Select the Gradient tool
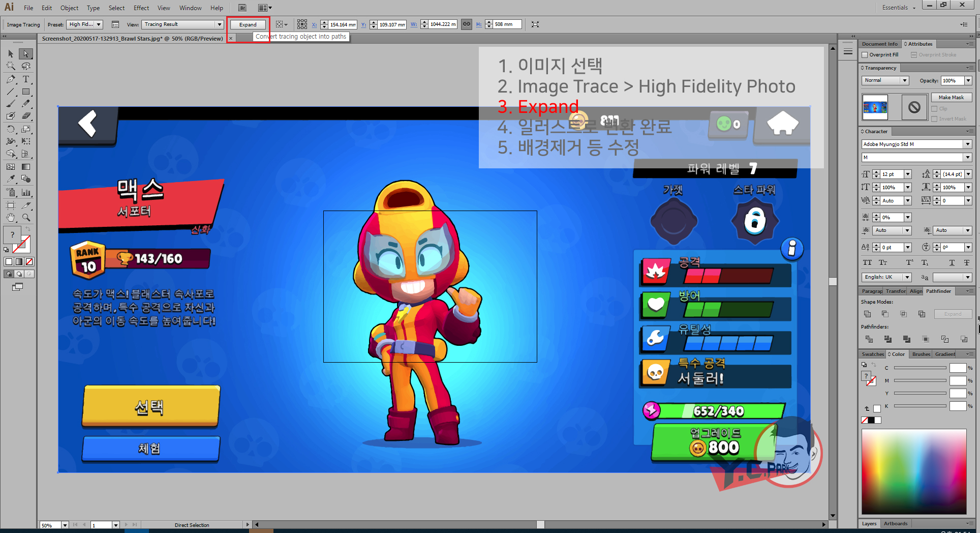The height and width of the screenshot is (533, 980). (26, 167)
